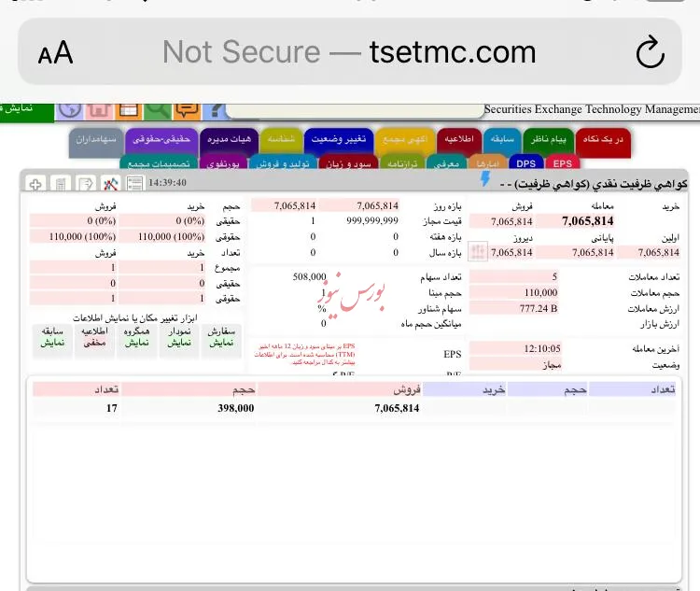Click the حقوقی buy volume 110,000 (100%)
The image size is (700, 591).
point(171,236)
